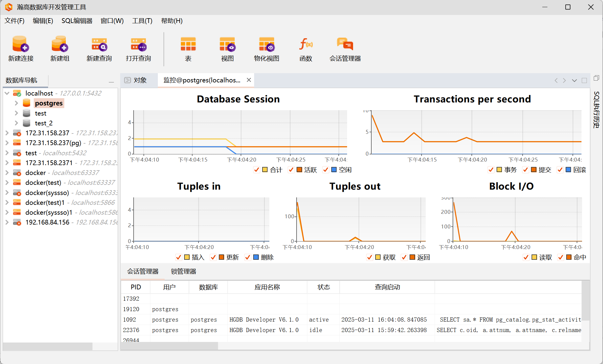Screen dimensions: 603x364
Task: Click the 读取 yellow legend swatch
Action: click(535, 257)
